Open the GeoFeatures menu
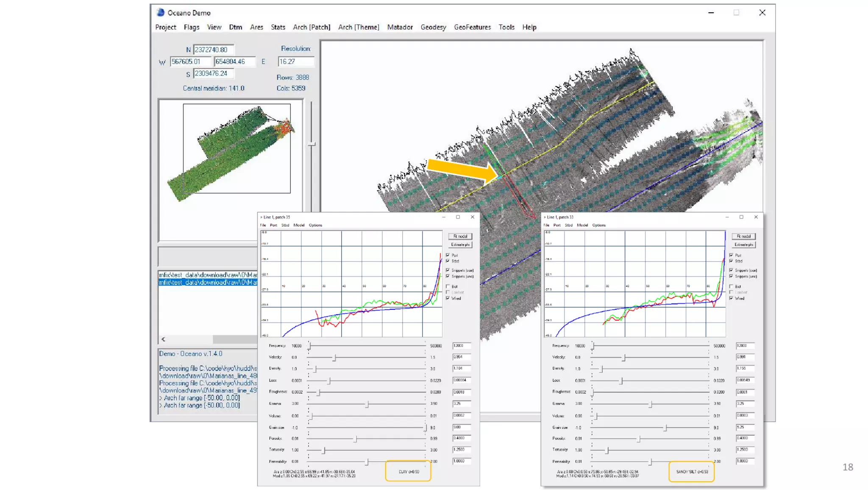 pos(472,27)
